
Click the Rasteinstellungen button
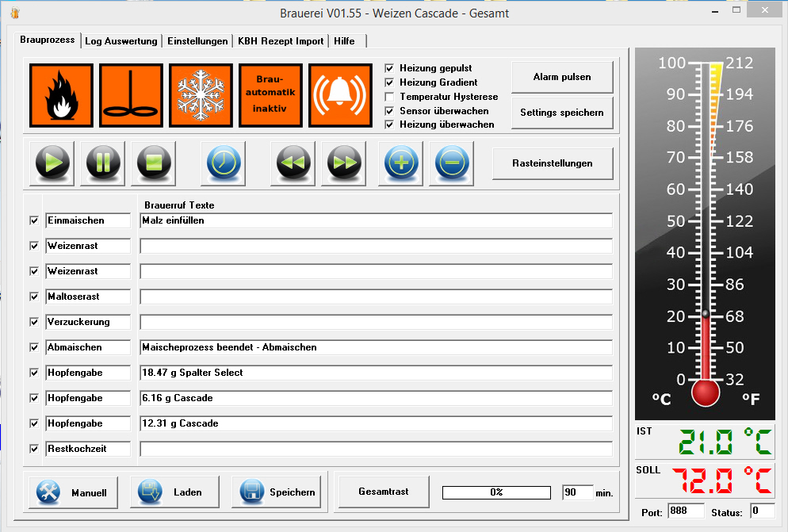click(x=553, y=163)
